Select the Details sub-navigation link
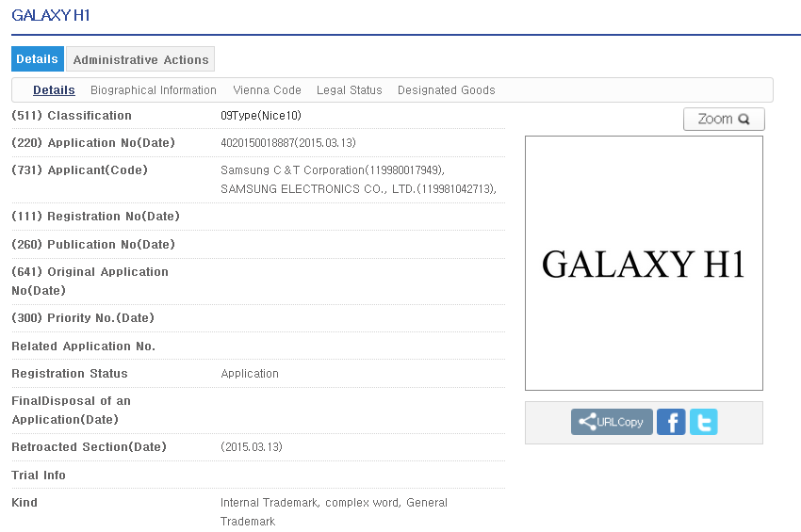This screenshot has width=801, height=532. (x=54, y=89)
